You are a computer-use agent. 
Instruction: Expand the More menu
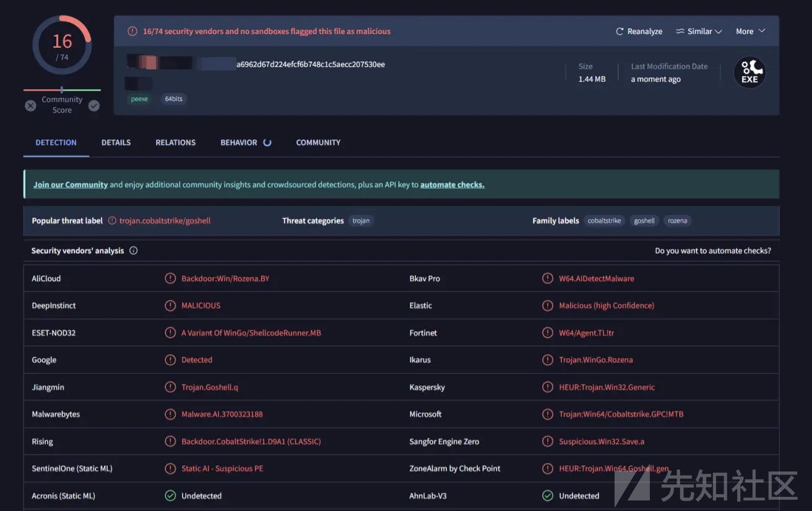(750, 32)
